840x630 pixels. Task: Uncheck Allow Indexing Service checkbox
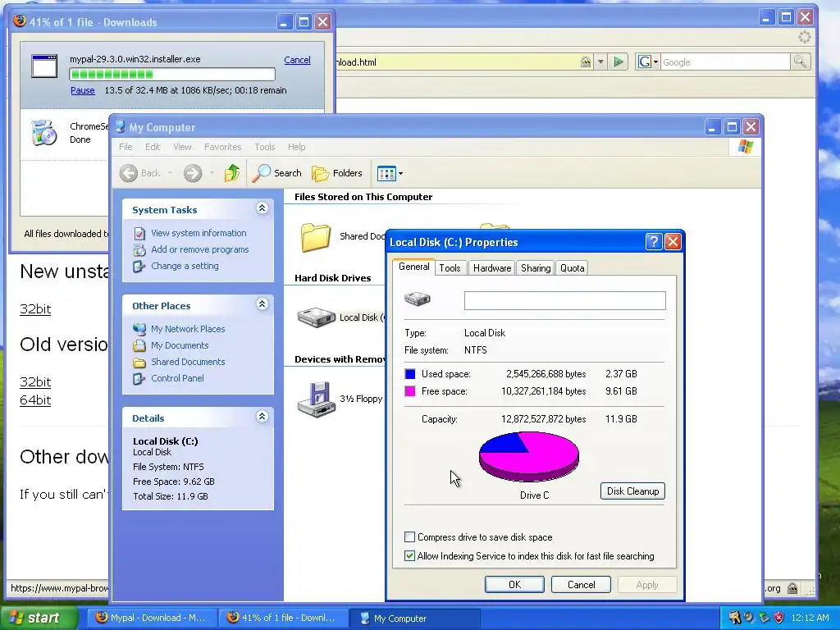[x=410, y=555]
